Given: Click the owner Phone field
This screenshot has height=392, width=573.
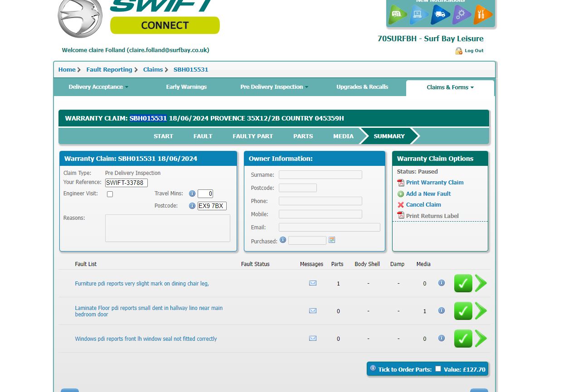Looking at the screenshot, I should pyautogui.click(x=320, y=201).
